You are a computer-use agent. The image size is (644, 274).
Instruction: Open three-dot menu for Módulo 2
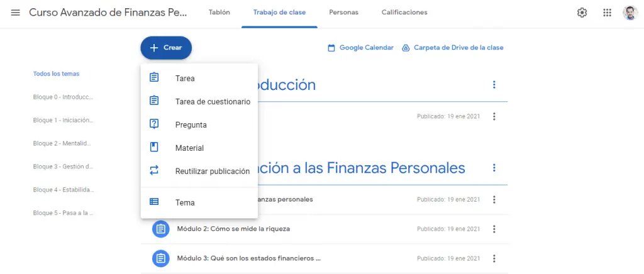tap(494, 229)
